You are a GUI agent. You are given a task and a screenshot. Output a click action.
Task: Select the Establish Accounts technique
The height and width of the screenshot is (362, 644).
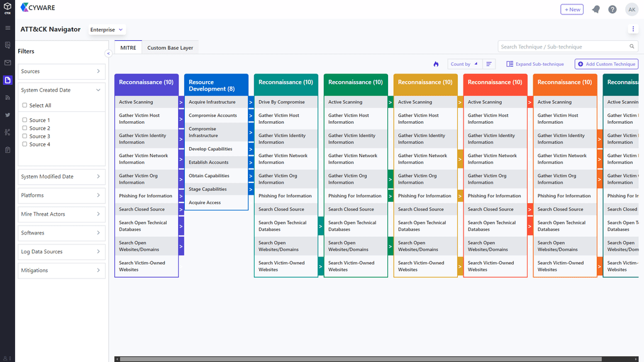click(216, 163)
